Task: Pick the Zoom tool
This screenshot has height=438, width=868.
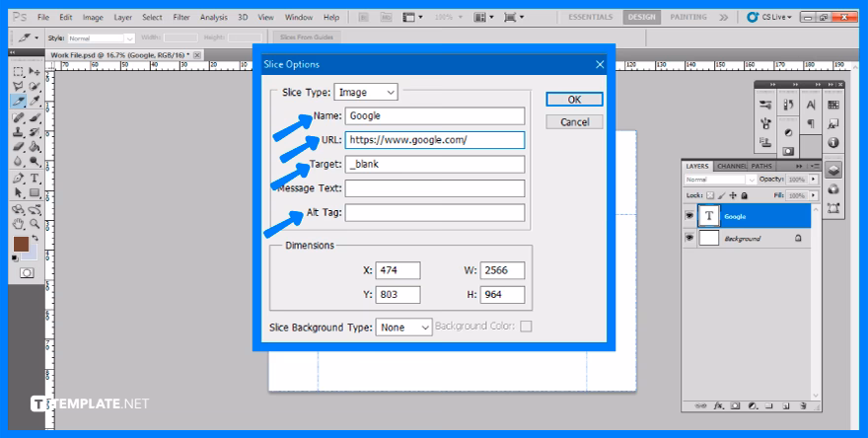Action: pos(35,223)
